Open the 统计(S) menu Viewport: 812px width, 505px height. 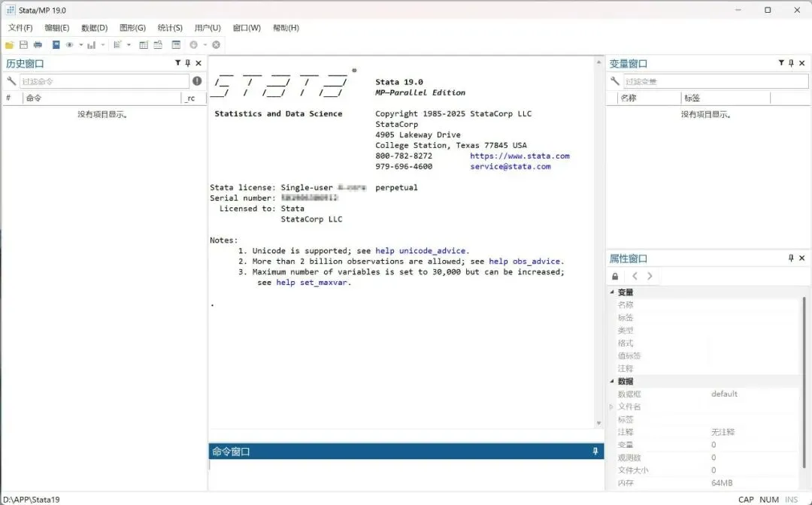click(x=171, y=28)
